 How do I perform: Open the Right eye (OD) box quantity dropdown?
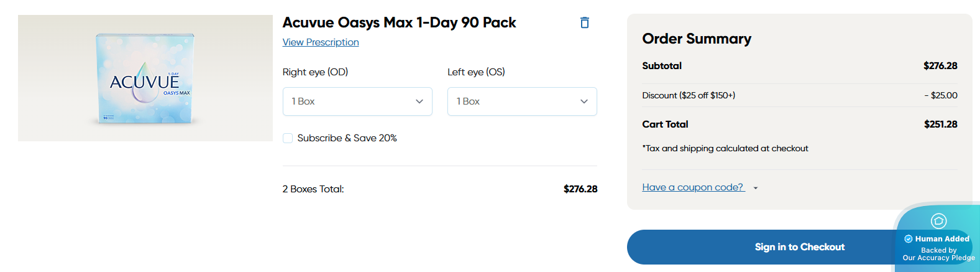click(x=357, y=101)
